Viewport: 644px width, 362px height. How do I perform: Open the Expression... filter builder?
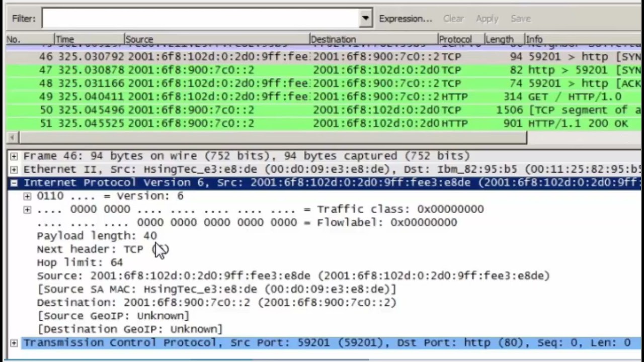point(405,19)
